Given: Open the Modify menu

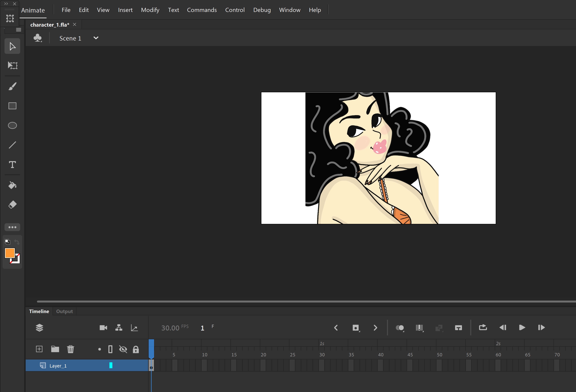Looking at the screenshot, I should pyautogui.click(x=150, y=10).
